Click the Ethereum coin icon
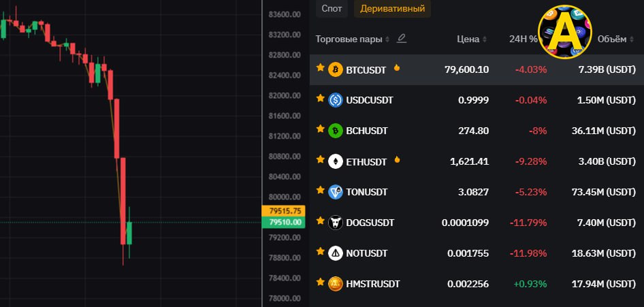The height and width of the screenshot is (307, 644). point(336,162)
